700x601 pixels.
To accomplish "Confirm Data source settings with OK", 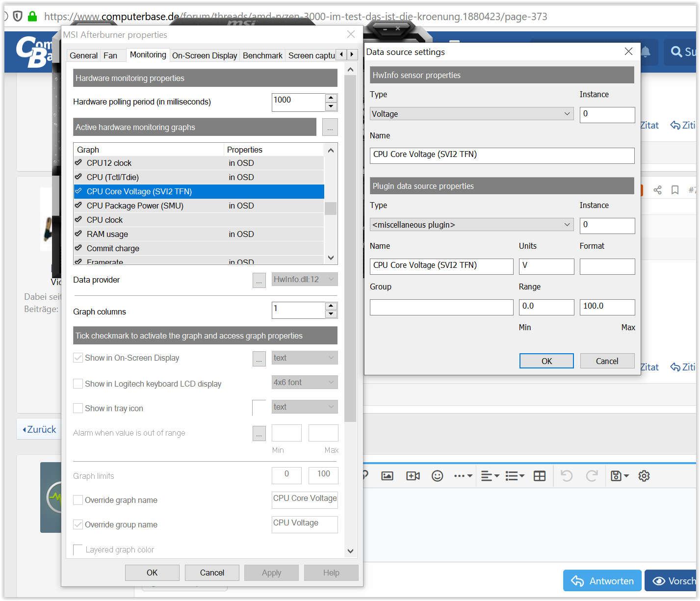I will click(546, 361).
